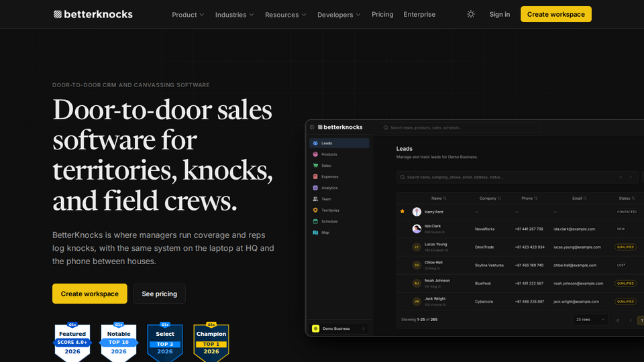Click company Cybercore
Screen dimensions: 644x362
pos(484,301)
